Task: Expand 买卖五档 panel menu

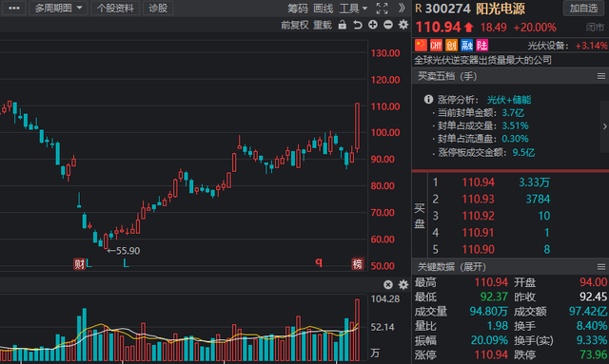Action: 601,76
